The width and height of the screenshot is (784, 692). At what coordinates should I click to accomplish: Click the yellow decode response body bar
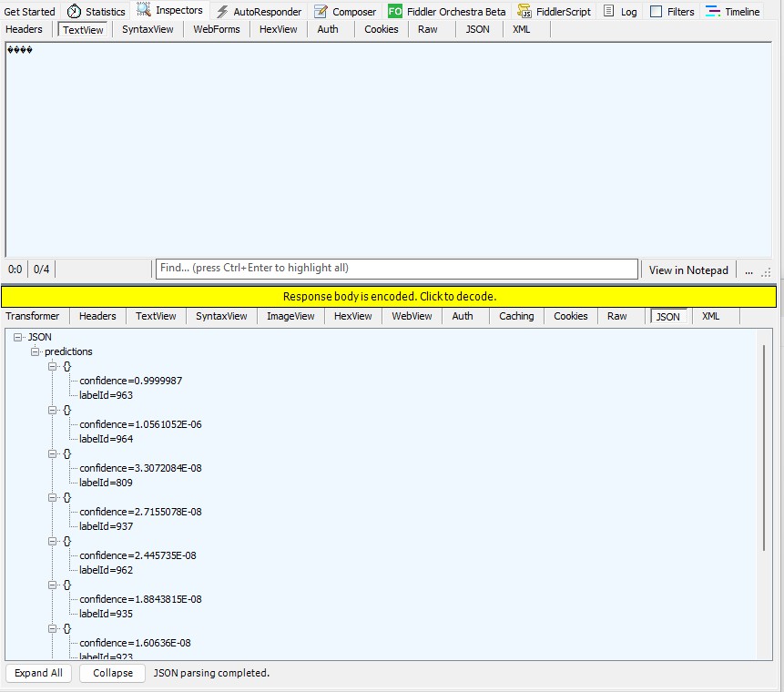click(x=389, y=297)
